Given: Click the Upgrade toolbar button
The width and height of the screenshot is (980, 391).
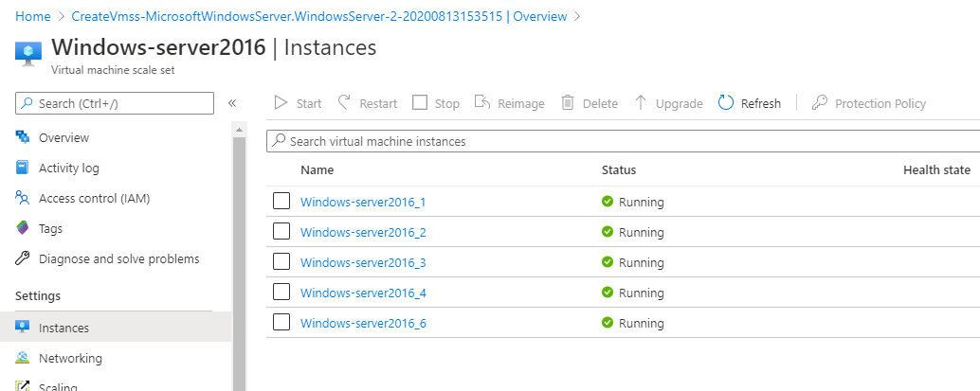Looking at the screenshot, I should click(668, 103).
